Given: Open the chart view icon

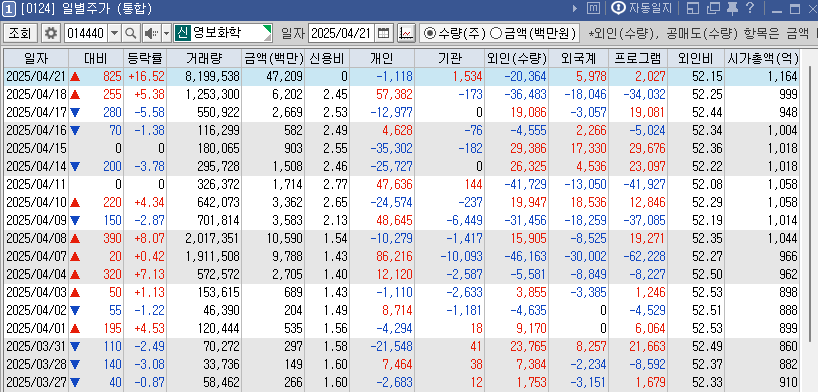Looking at the screenshot, I should click(405, 33).
